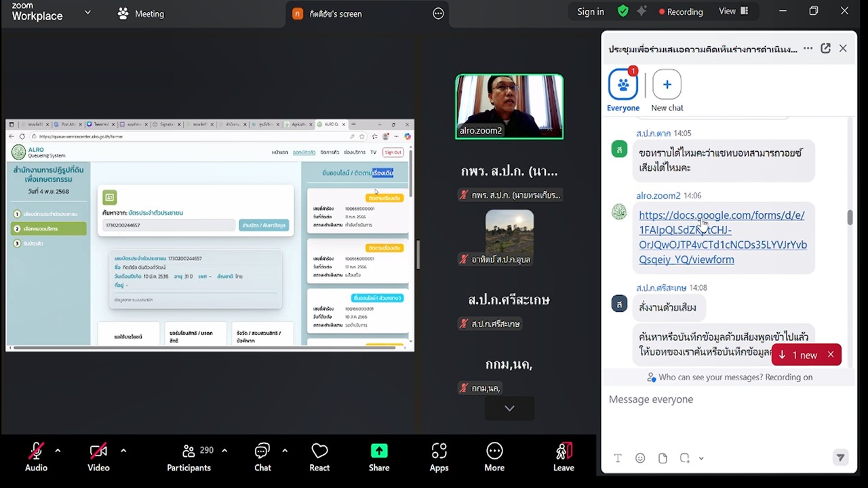This screenshot has height=488, width=868.
Task: Expand video options arrow next to Video
Action: click(x=123, y=450)
